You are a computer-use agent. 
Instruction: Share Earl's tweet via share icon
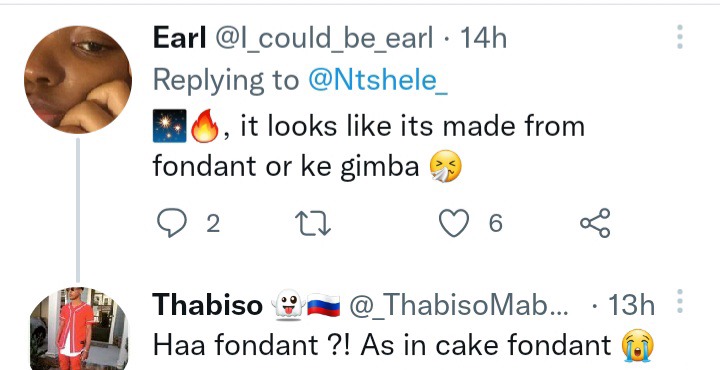595,223
